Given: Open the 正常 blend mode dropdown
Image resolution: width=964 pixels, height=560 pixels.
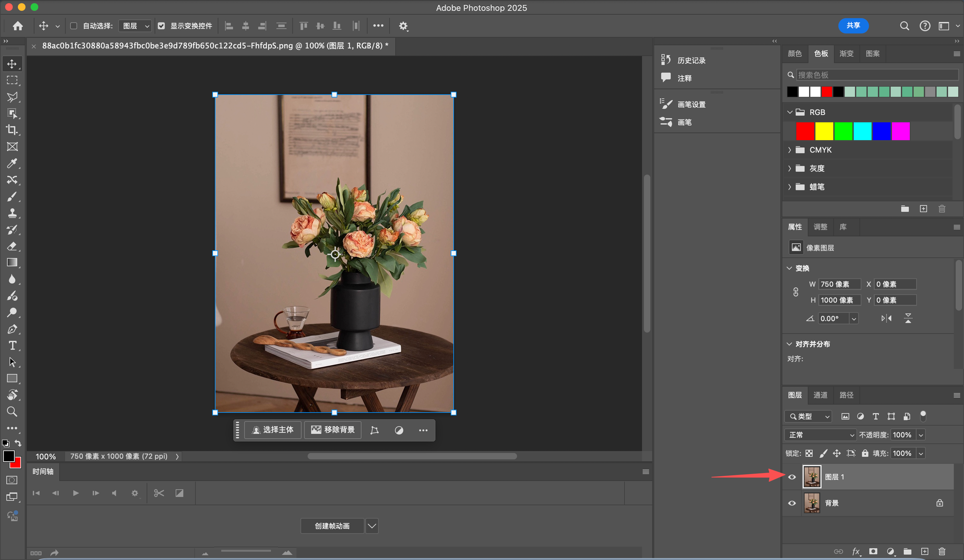Looking at the screenshot, I should (x=820, y=435).
